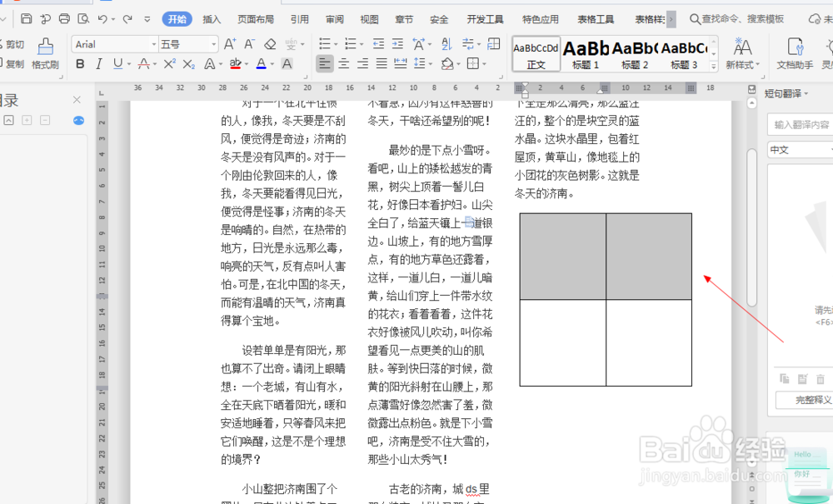This screenshot has height=504, width=833.
Task: Click the show/hide table gridlines icon
Action: 493,43
